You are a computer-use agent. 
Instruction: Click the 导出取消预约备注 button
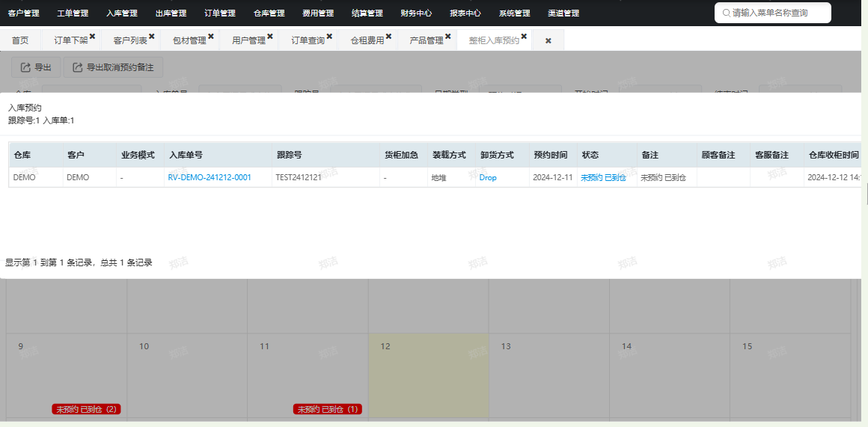(113, 67)
